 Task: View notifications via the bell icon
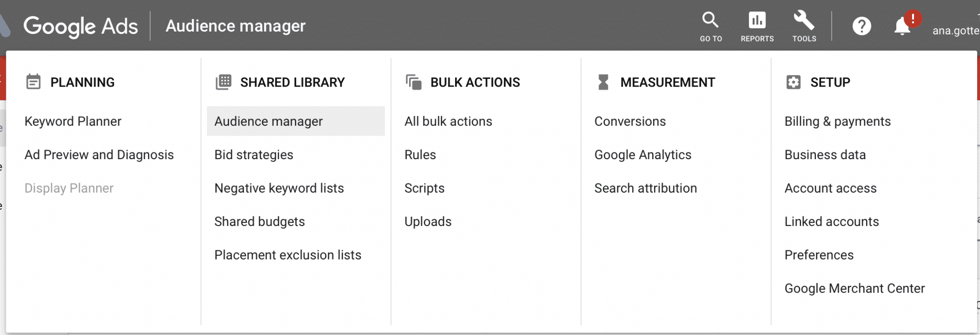(x=902, y=26)
